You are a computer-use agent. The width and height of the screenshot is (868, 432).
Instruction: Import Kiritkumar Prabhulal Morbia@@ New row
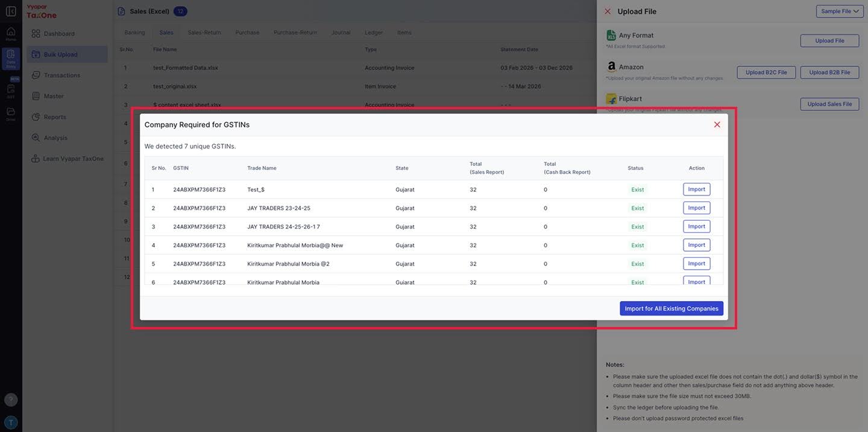[697, 245]
